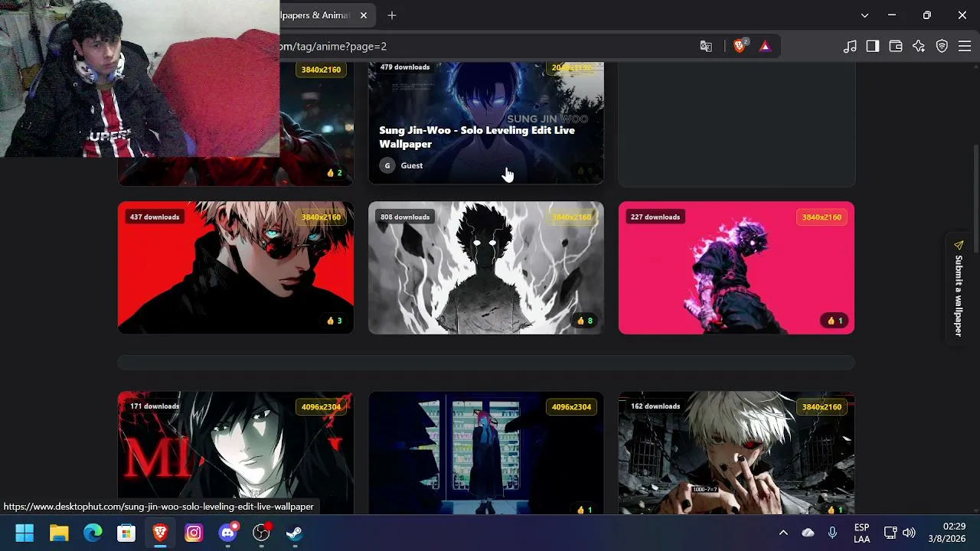The image size is (980, 551).
Task: Like the pink wallpaper via its thumbs-up
Action: point(835,321)
